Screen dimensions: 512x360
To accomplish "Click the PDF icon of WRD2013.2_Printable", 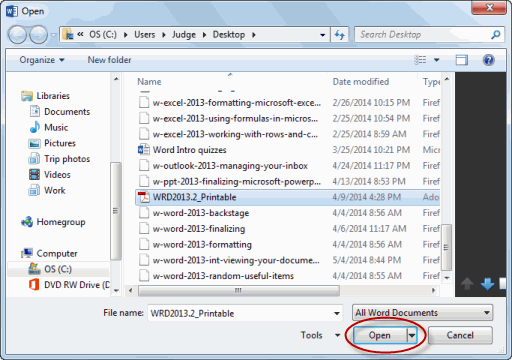I will point(144,197).
